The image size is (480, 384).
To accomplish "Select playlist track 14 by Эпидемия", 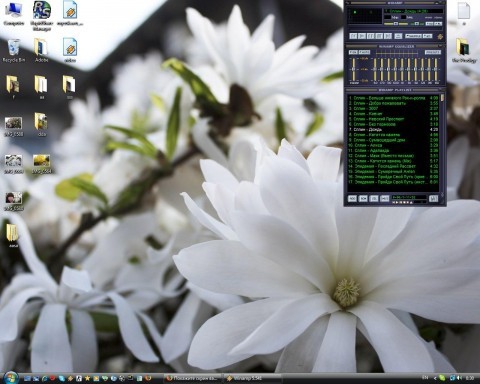I will pyautogui.click(x=393, y=166).
